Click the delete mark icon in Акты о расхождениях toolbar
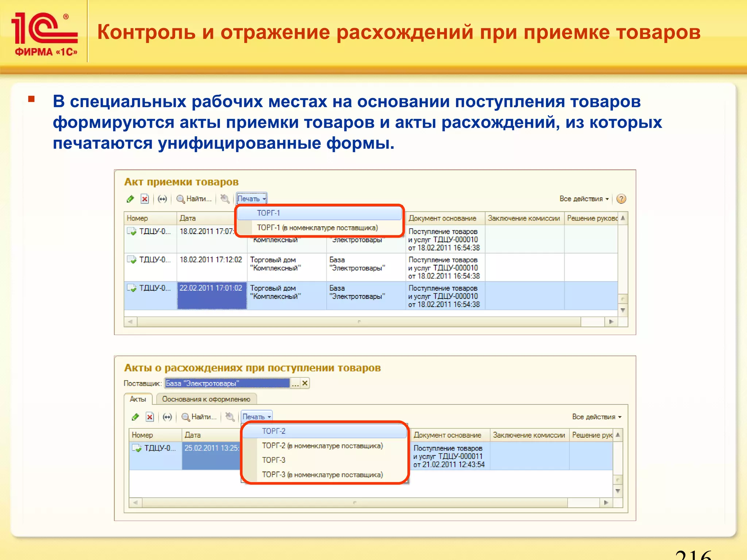747x560 pixels. pyautogui.click(x=150, y=417)
